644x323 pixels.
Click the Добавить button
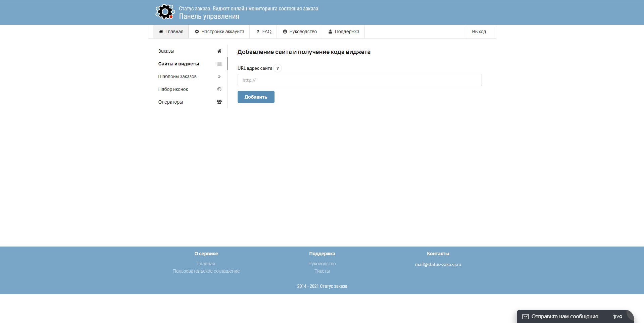click(256, 97)
